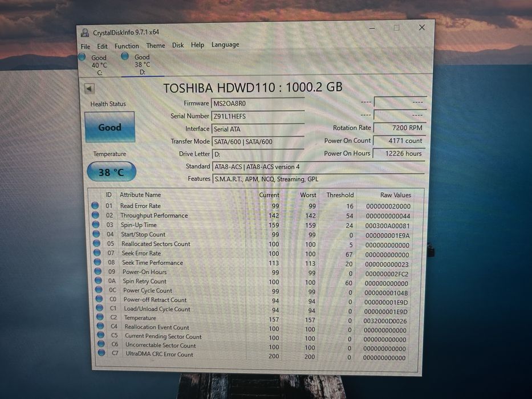Click the Current column header
This screenshot has width=532, height=399.
269,195
